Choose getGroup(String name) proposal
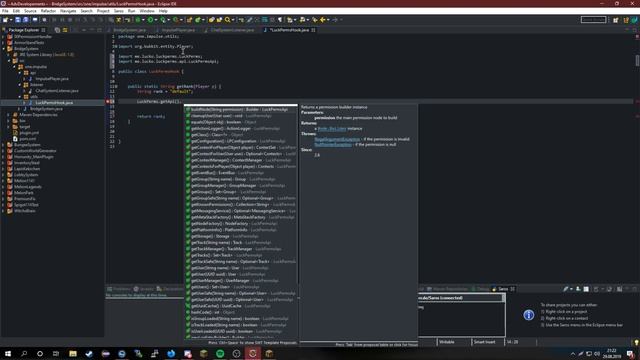 pos(240,179)
